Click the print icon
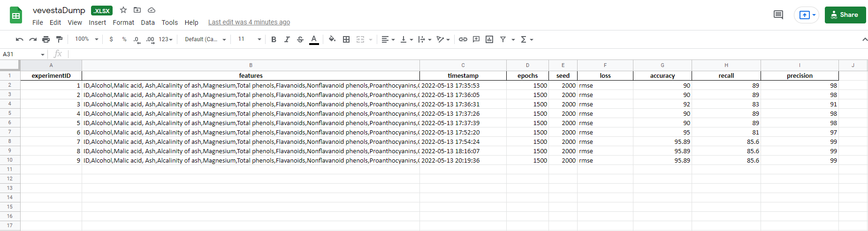Screen dimensions: 868x231 pyautogui.click(x=46, y=39)
